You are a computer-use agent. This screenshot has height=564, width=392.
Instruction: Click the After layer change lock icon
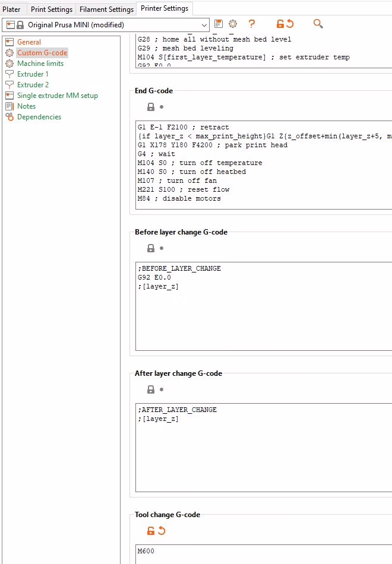point(151,389)
